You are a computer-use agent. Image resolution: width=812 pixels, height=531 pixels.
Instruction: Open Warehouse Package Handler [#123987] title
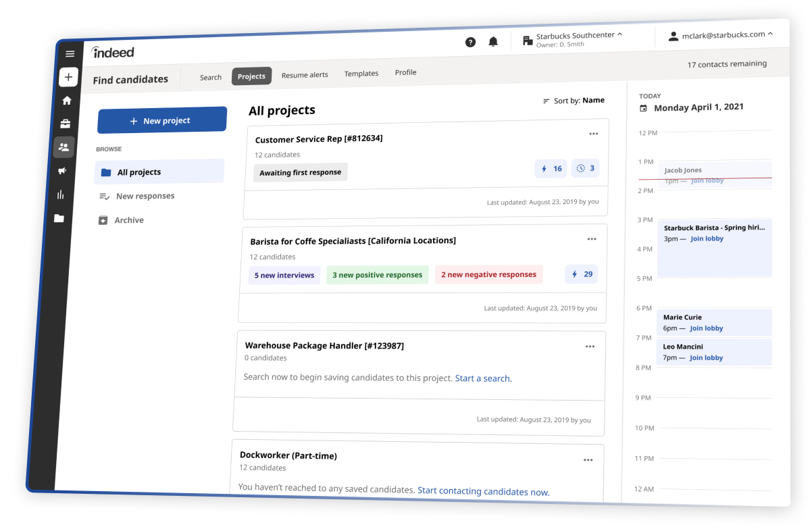click(x=324, y=345)
